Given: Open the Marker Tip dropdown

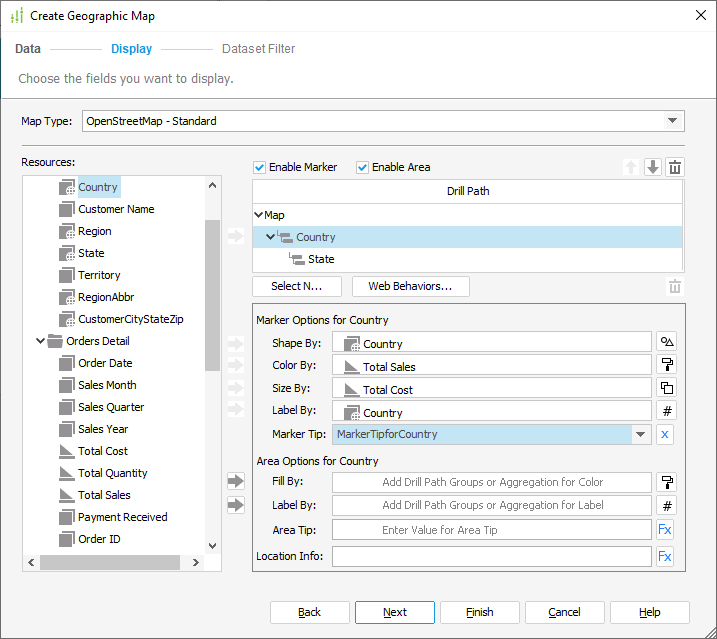Looking at the screenshot, I should pos(640,435).
